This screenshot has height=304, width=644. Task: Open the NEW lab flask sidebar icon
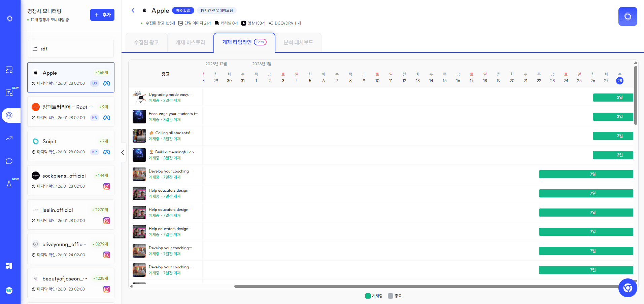pos(9,184)
